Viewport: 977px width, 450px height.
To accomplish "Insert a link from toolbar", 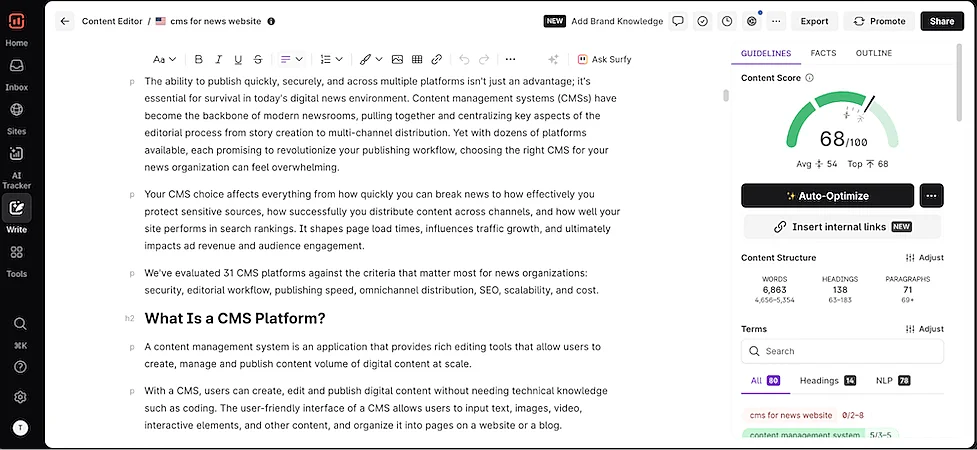I will pyautogui.click(x=437, y=59).
